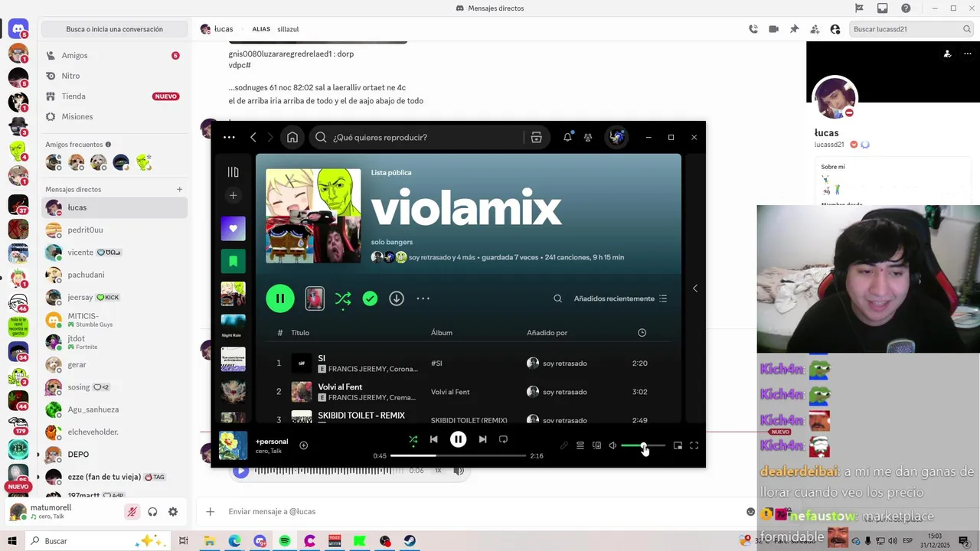Adjust the Spotify volume slider
This screenshot has height=551, width=980.
[x=643, y=445]
